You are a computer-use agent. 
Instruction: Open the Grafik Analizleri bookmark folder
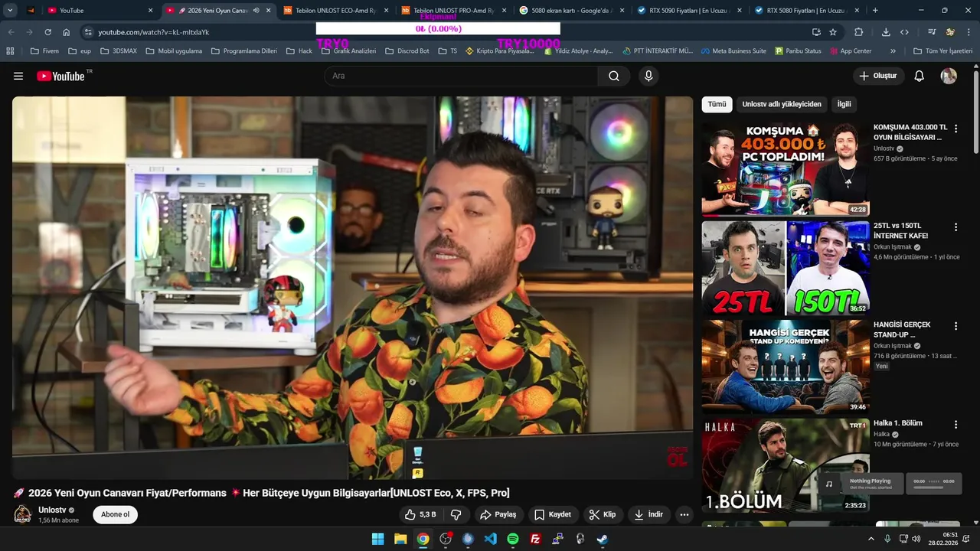click(x=348, y=51)
